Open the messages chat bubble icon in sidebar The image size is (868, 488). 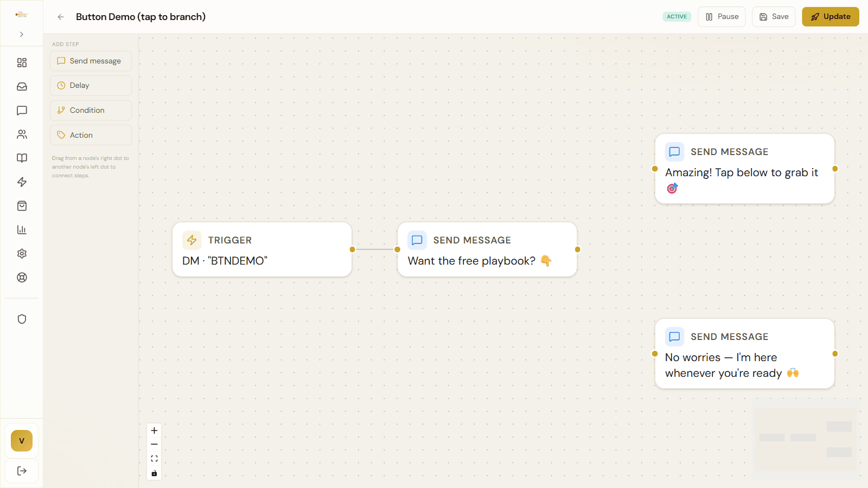pos(22,111)
